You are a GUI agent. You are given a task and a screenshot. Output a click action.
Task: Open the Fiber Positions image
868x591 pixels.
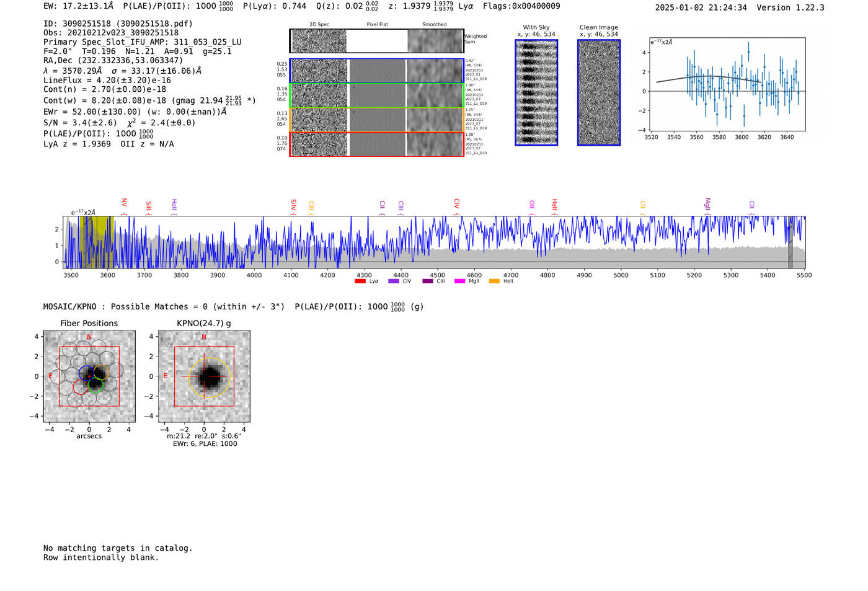point(89,376)
